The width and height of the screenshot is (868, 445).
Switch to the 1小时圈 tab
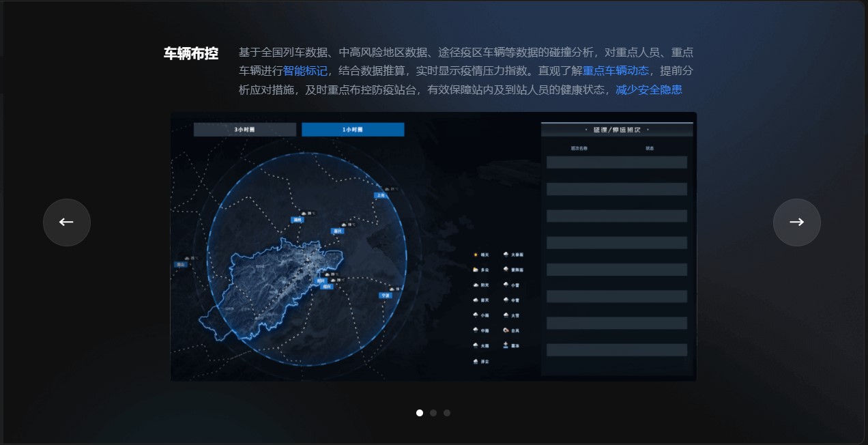coord(353,130)
